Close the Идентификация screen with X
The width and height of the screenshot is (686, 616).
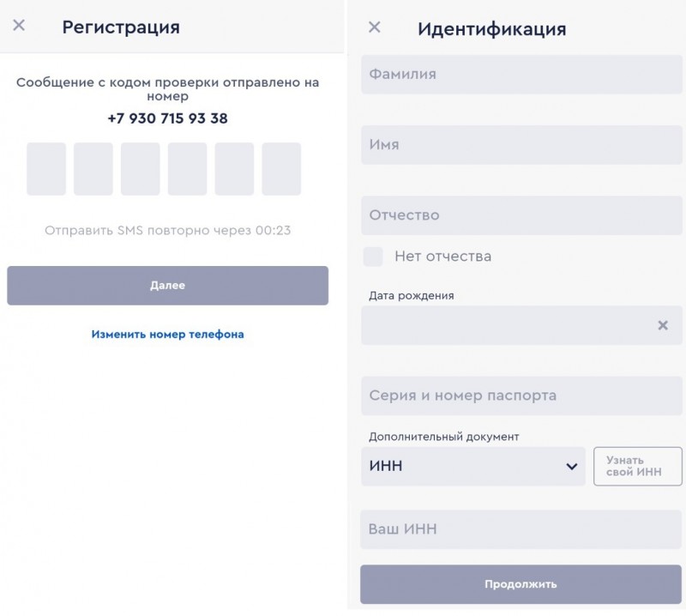pos(375,27)
